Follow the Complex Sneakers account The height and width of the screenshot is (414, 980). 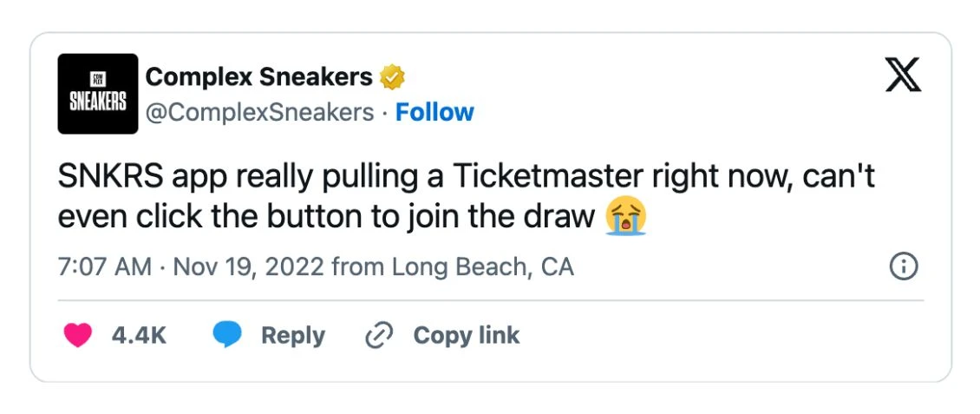tap(434, 113)
